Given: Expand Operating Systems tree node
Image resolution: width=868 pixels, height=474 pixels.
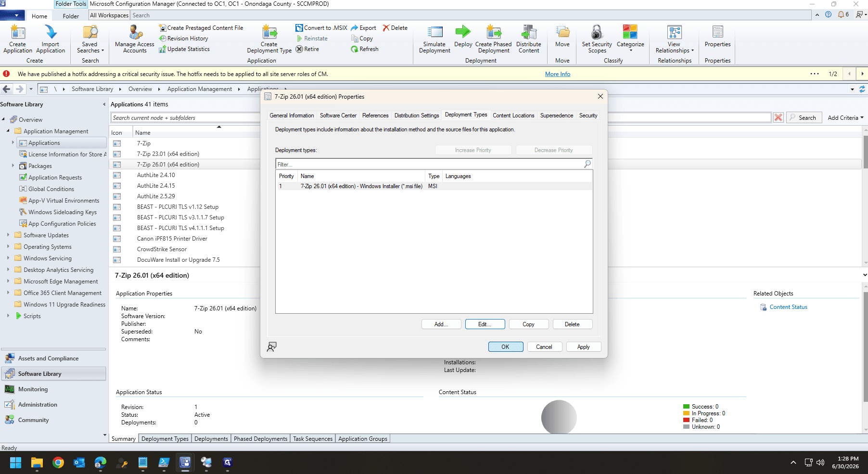Looking at the screenshot, I should click(x=8, y=246).
